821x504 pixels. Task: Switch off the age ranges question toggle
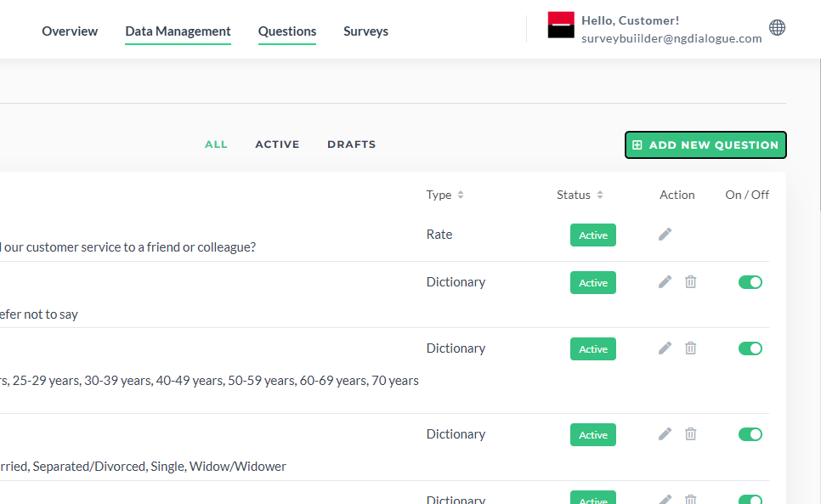[x=750, y=348]
